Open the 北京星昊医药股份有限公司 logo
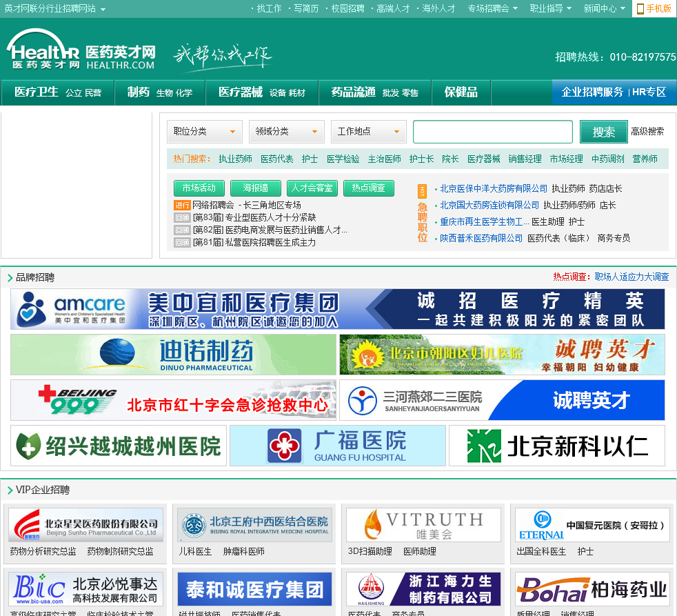Viewport: 677px width, 616px height. pyautogui.click(x=86, y=525)
